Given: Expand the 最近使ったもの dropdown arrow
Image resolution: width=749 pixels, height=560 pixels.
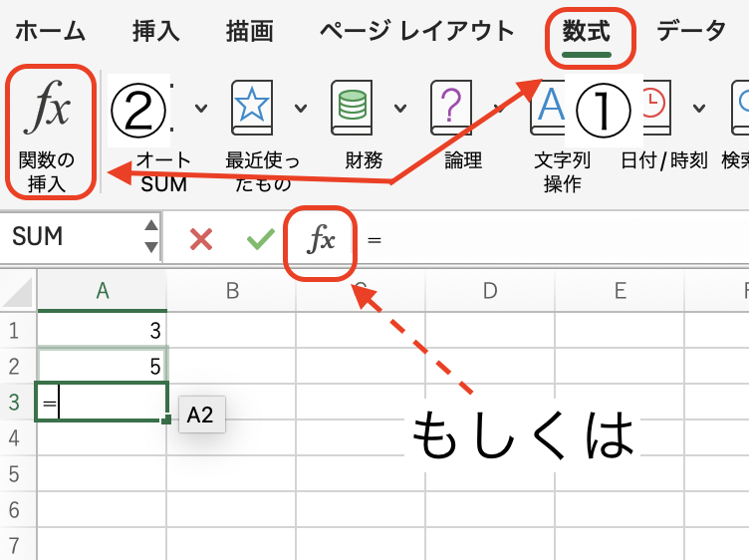Looking at the screenshot, I should tap(301, 108).
